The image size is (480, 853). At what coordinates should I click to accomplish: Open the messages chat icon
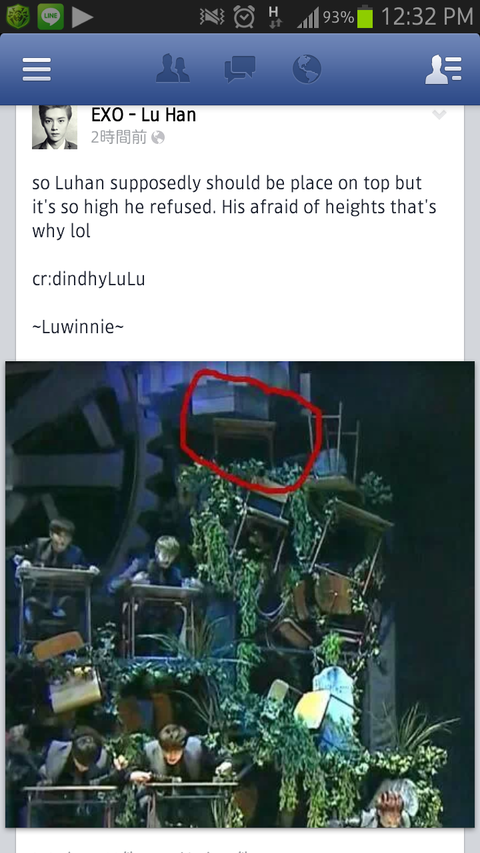(240, 69)
